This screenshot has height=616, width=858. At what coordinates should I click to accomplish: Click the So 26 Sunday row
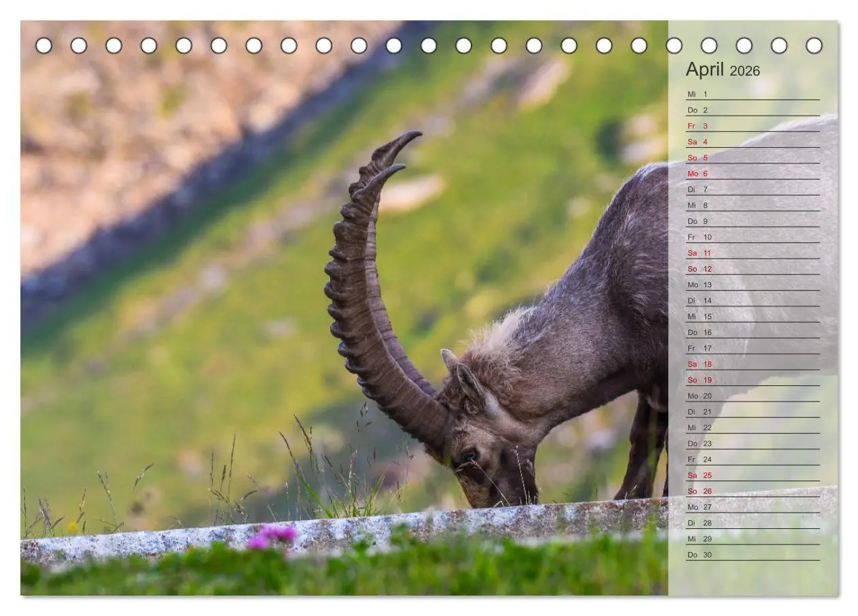coord(752,491)
